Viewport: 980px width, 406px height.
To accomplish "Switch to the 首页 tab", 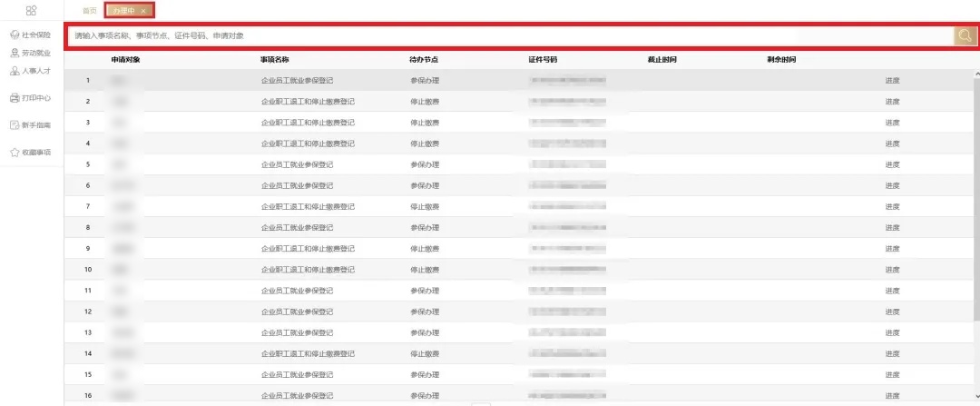I will click(89, 11).
